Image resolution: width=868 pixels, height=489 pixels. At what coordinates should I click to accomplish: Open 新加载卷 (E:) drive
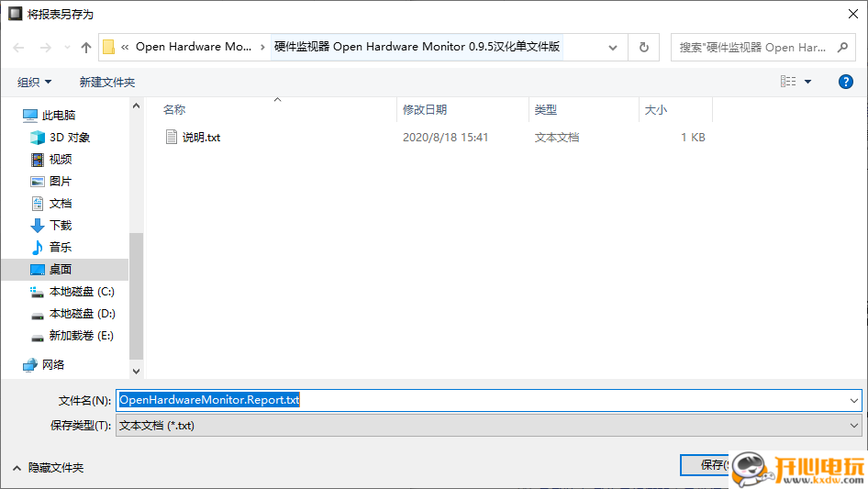[81, 336]
